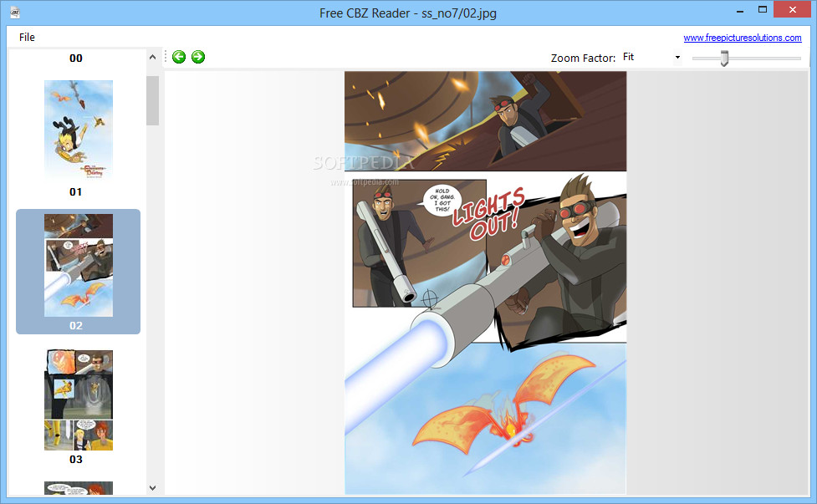Minimize the Free CBZ Reader window

click(740, 10)
